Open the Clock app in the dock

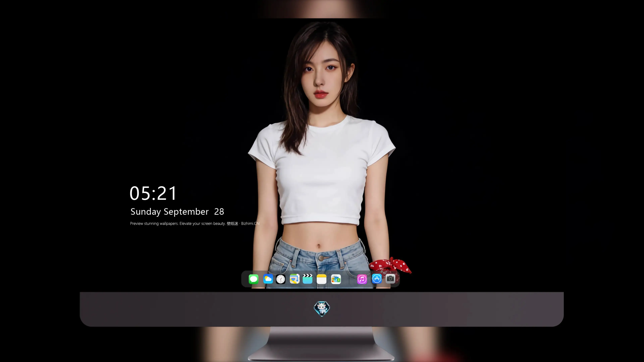coord(281,279)
